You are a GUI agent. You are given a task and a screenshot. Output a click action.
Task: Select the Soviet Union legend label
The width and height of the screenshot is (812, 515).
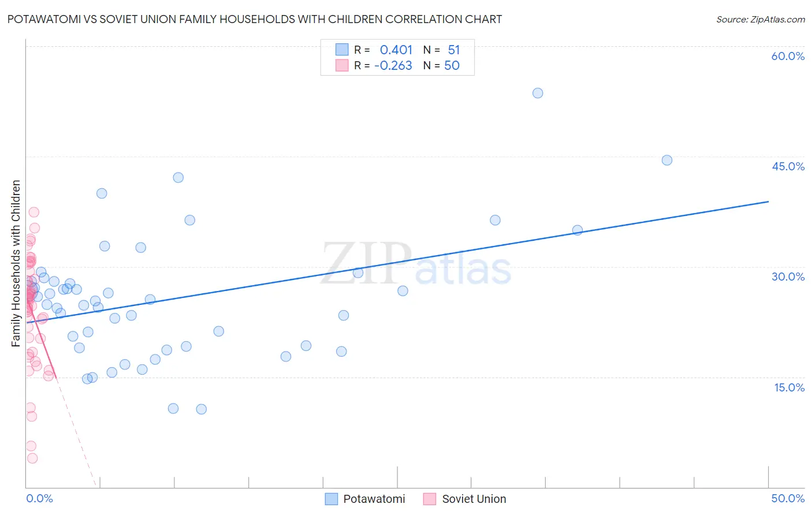(474, 499)
